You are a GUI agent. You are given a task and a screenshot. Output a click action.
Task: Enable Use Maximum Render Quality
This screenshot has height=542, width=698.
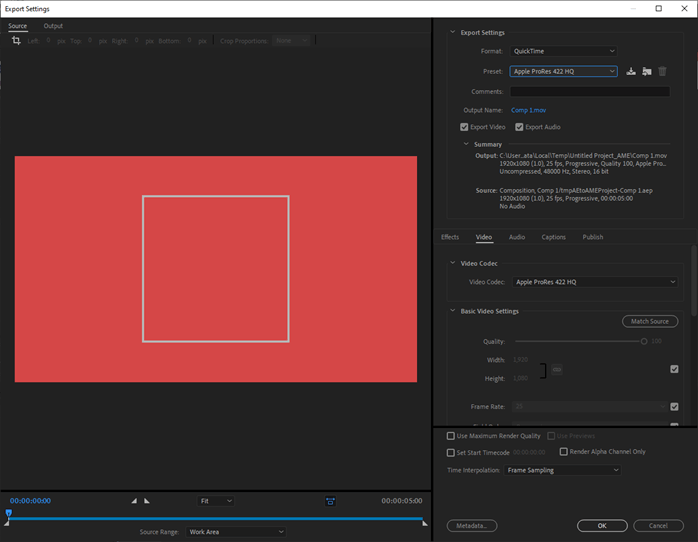(451, 436)
